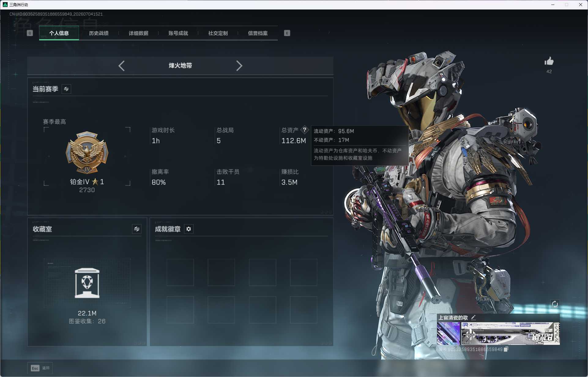
Task: Click the E key next-tab icon
Action: (287, 33)
